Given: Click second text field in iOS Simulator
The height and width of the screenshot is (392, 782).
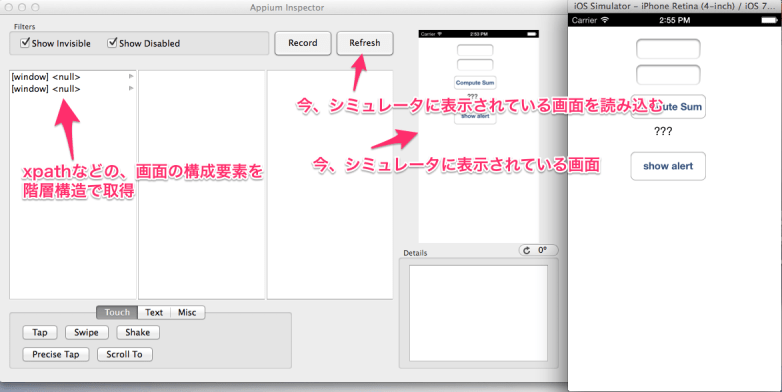Looking at the screenshot, I should (668, 75).
